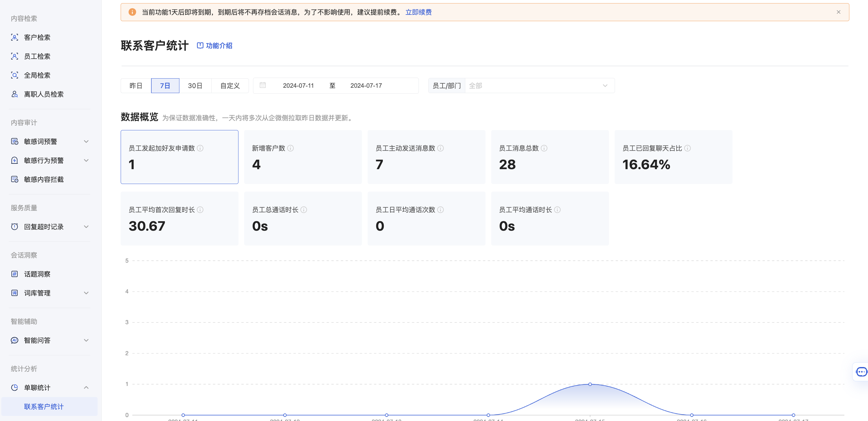This screenshot has height=421, width=868.
Task: Open the 员工/部门 dropdown
Action: coord(539,86)
